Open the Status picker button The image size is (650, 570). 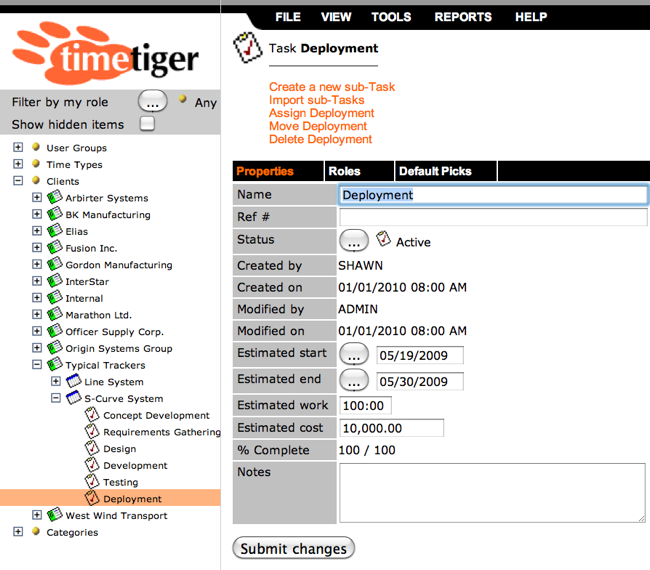(x=354, y=240)
